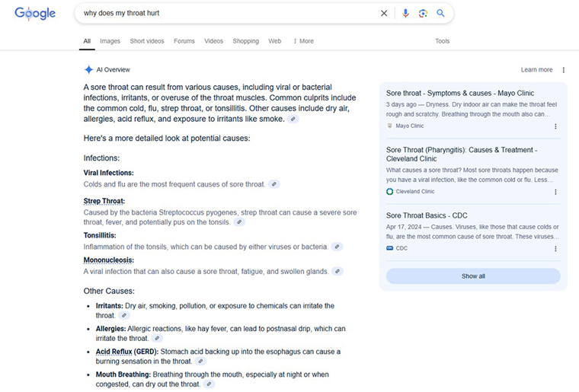Image resolution: width=579 pixels, height=392 pixels.
Task: Open Cleveland Clinic Pharyngitis result
Action: [462, 155]
